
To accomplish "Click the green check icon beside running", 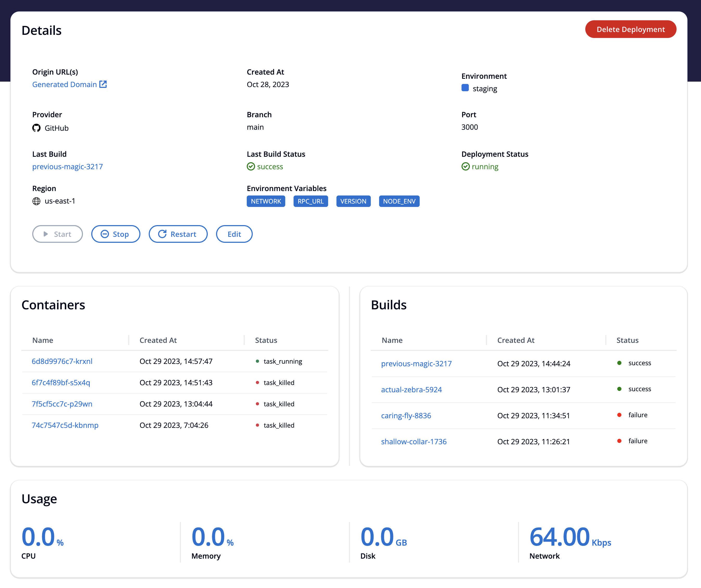I will point(465,167).
